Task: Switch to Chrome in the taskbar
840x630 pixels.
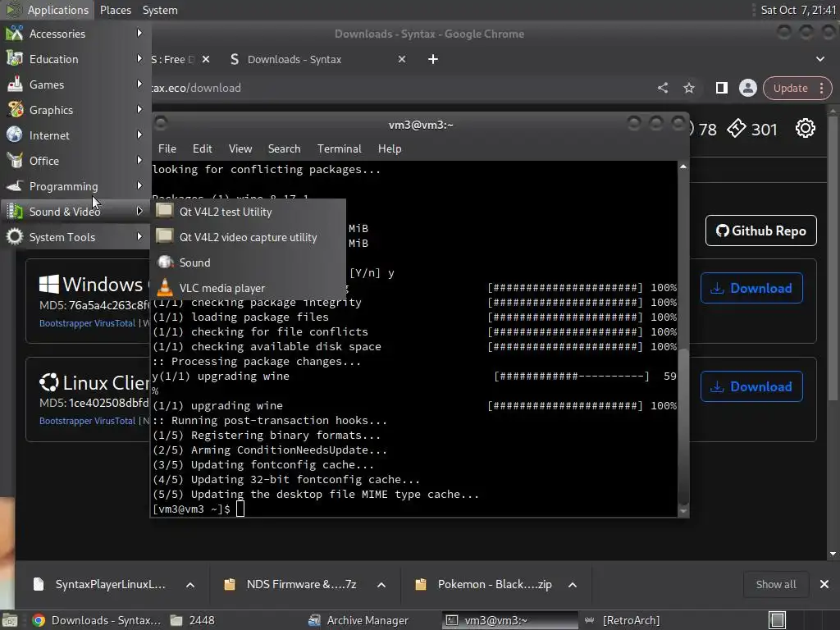Action: point(97,620)
